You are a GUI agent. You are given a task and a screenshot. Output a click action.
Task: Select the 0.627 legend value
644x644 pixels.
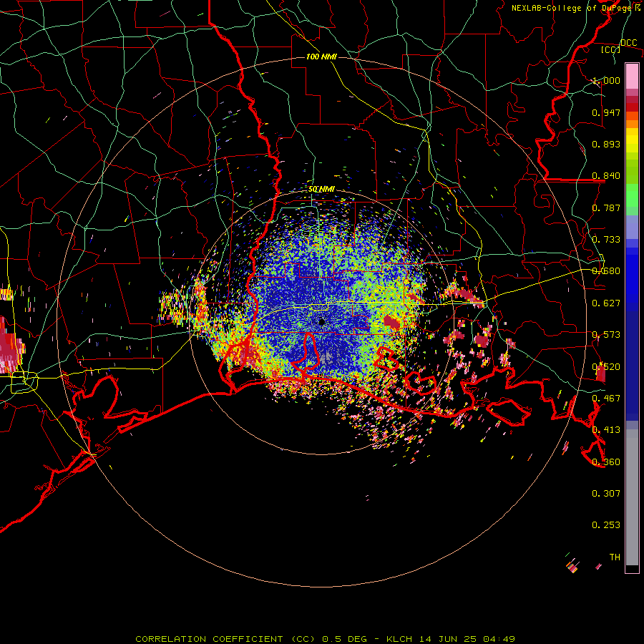click(x=606, y=303)
